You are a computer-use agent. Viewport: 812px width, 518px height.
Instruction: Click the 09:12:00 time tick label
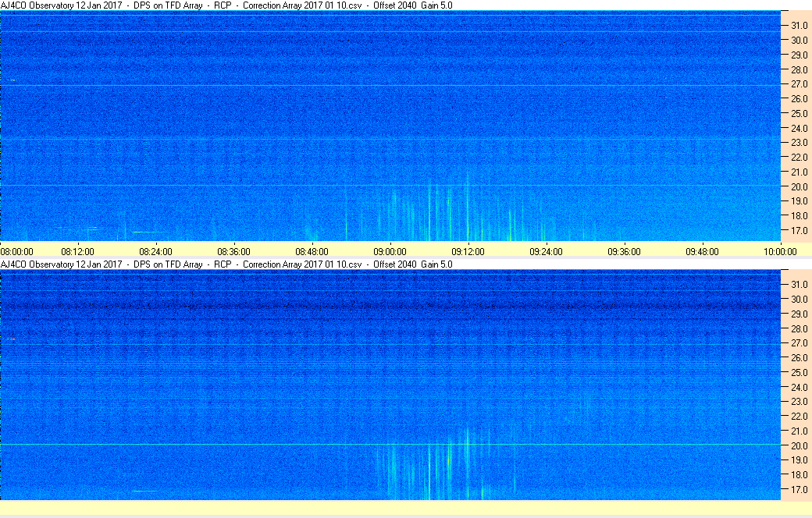pos(468,252)
